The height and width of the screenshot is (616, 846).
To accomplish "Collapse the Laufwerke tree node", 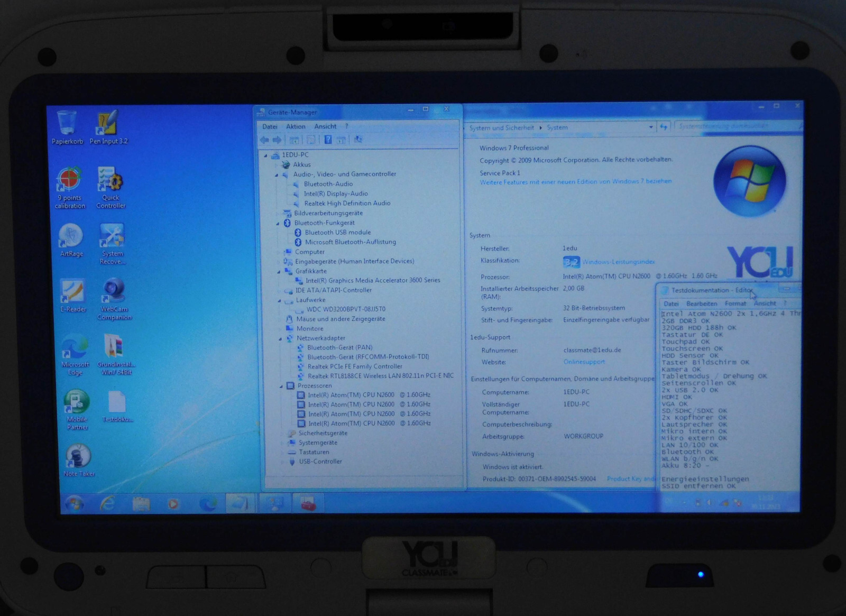I will pyautogui.click(x=279, y=300).
